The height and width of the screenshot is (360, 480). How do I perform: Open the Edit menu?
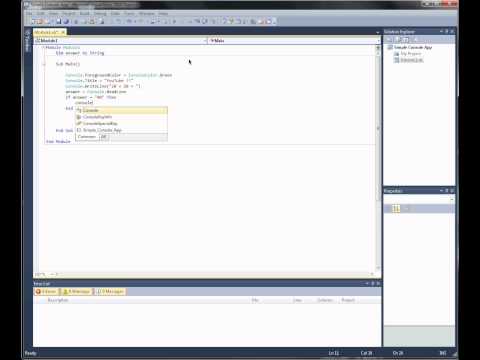(40, 13)
